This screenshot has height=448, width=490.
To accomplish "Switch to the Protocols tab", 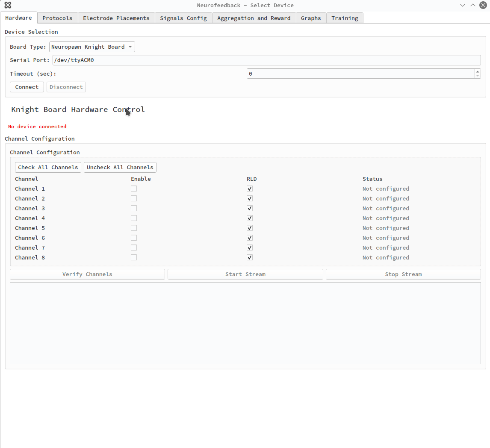I will tap(57, 18).
